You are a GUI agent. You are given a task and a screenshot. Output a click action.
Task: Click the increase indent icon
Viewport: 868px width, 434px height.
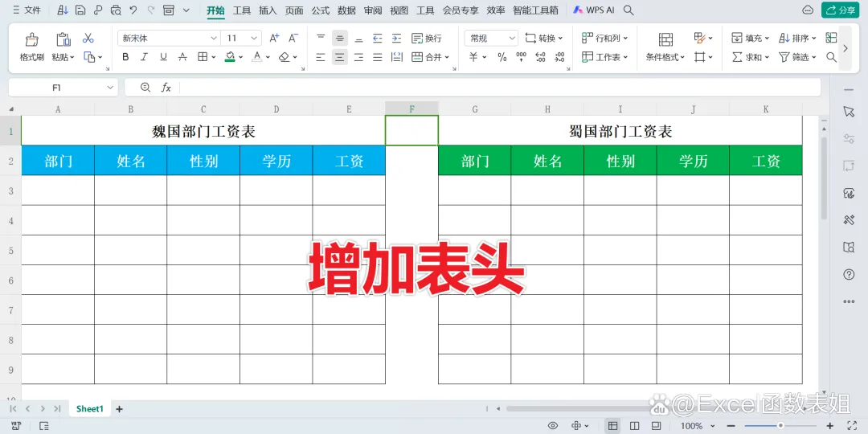coord(396,39)
